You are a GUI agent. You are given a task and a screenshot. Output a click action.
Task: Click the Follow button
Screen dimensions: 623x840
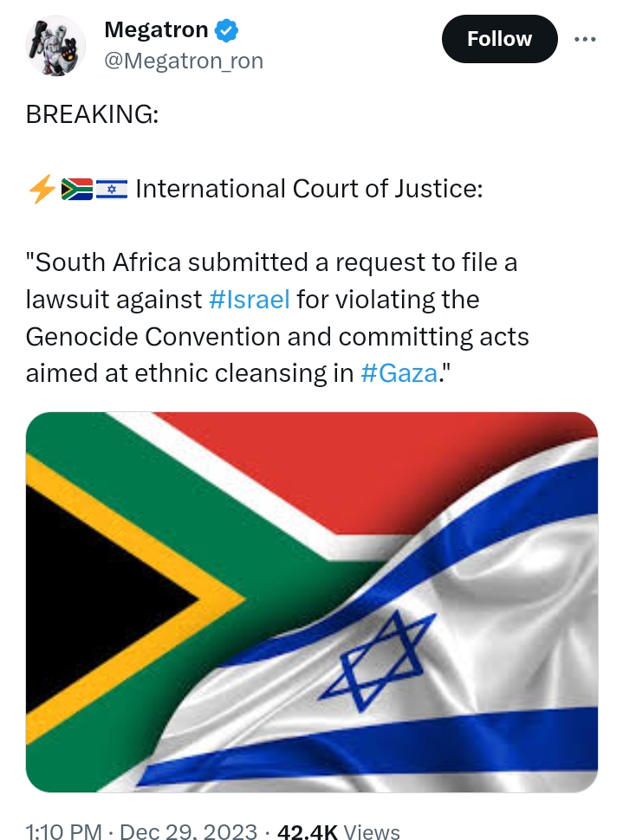coord(499,39)
